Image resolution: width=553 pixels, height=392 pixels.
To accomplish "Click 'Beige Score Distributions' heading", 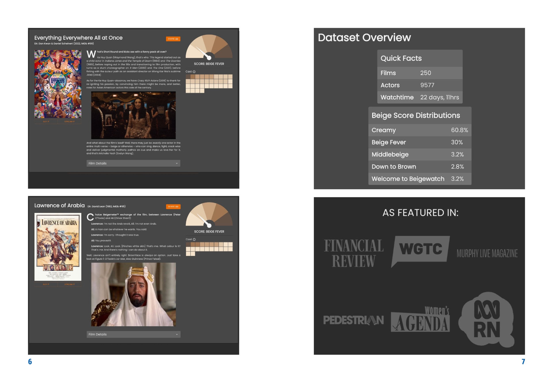I will [x=416, y=115].
